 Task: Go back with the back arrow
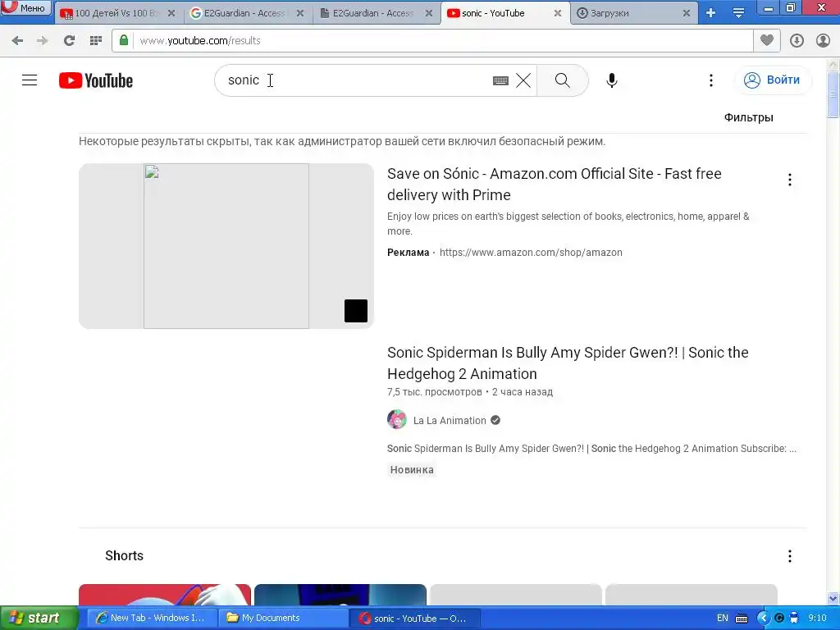point(17,41)
